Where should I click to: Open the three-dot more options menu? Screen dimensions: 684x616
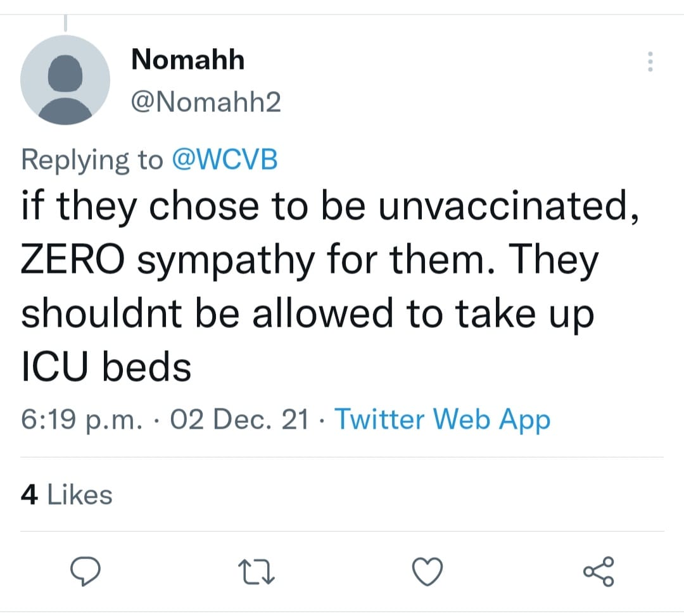[649, 61]
